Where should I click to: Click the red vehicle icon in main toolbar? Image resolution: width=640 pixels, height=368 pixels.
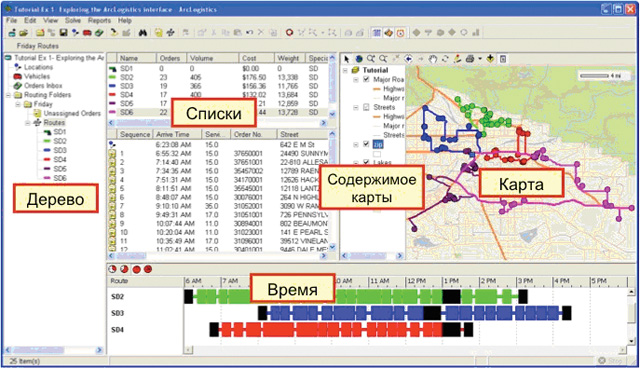(x=87, y=33)
